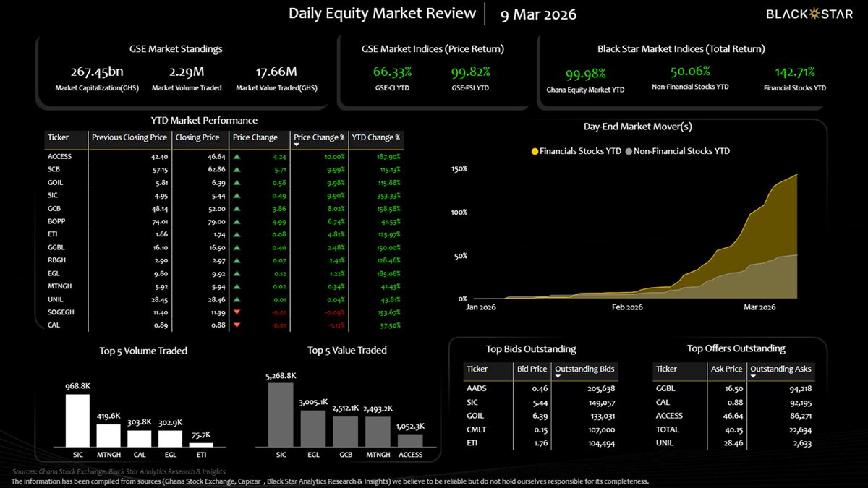Click the 99.82% GSE-FSI YTD value
Screen dimensions: 868x488
tap(471, 72)
